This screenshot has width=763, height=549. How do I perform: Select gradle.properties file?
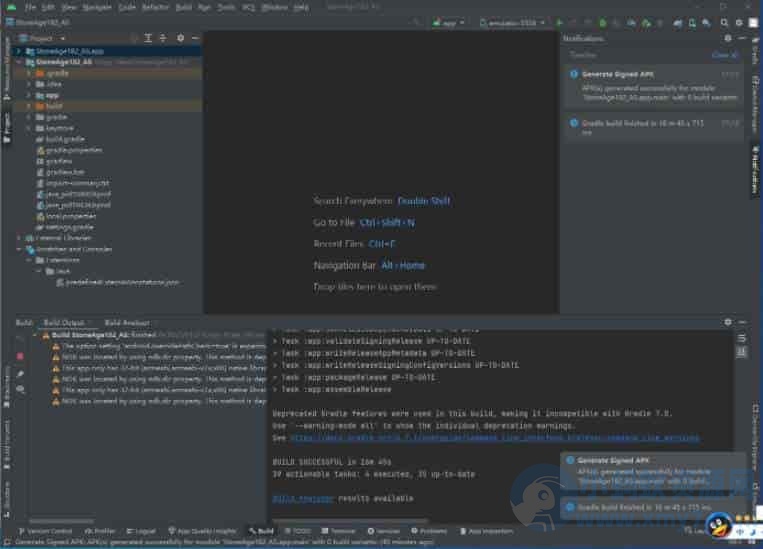click(x=69, y=150)
